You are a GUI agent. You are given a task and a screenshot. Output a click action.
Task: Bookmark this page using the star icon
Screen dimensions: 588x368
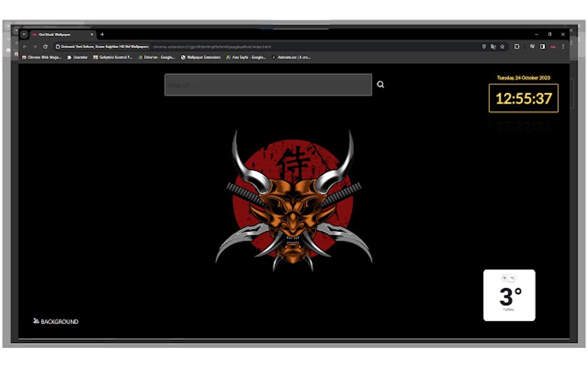(502, 47)
